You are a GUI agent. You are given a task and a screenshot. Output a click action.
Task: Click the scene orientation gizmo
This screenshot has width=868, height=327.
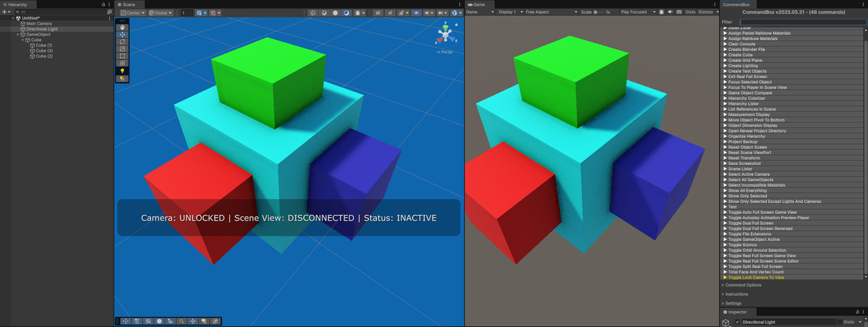(x=446, y=35)
